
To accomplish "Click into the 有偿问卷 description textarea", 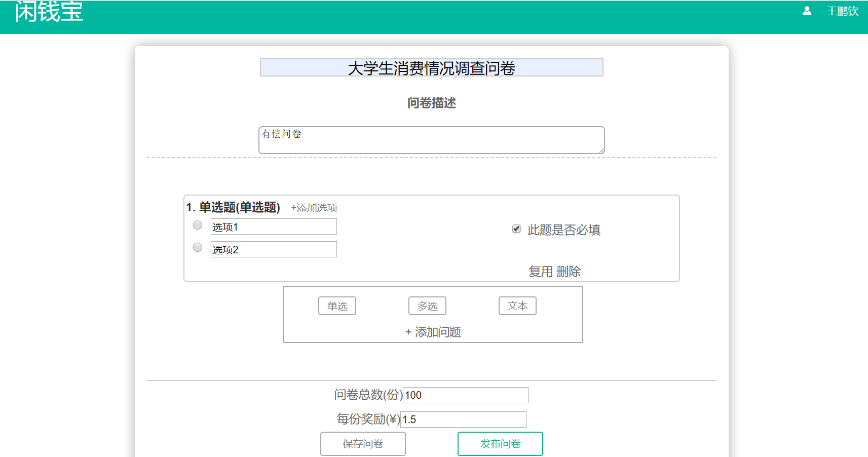I will point(431,140).
